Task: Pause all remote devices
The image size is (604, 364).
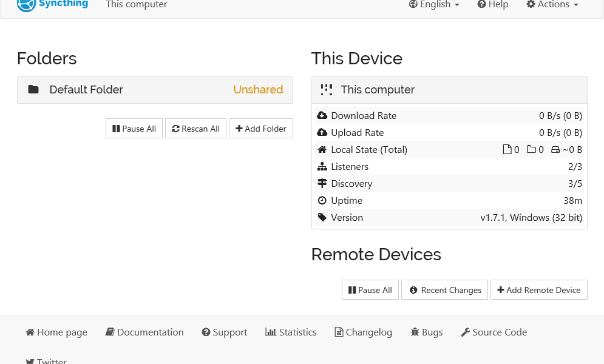Action: (x=370, y=290)
